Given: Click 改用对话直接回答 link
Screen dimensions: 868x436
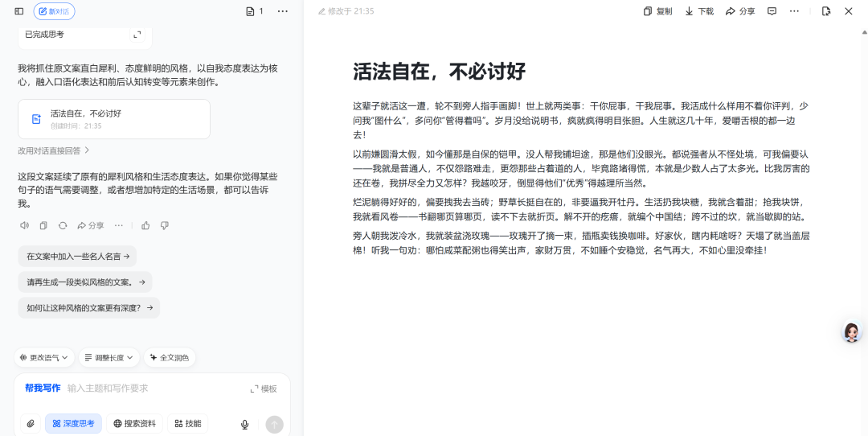Looking at the screenshot, I should point(54,150).
